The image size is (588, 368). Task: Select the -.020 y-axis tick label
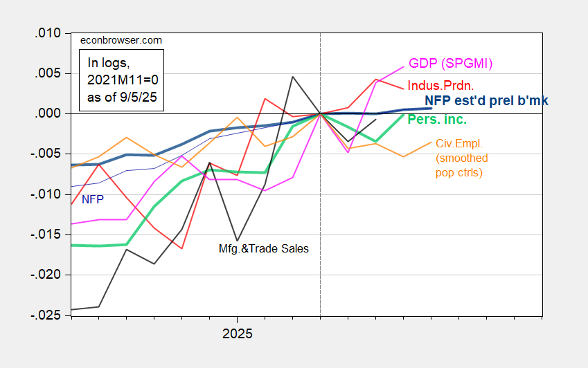[x=46, y=275]
